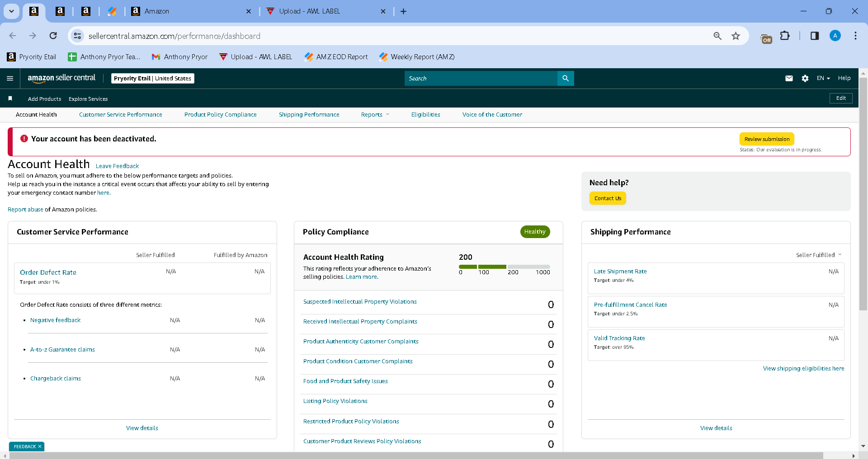Screen dimensions: 868x459
Task: Click the vertical page scrollbar
Action: coord(863,194)
